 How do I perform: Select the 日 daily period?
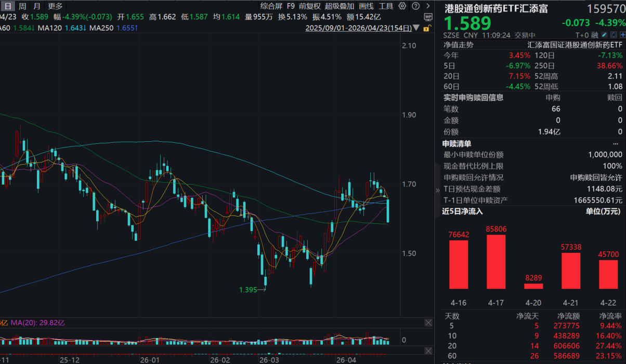(8, 6)
